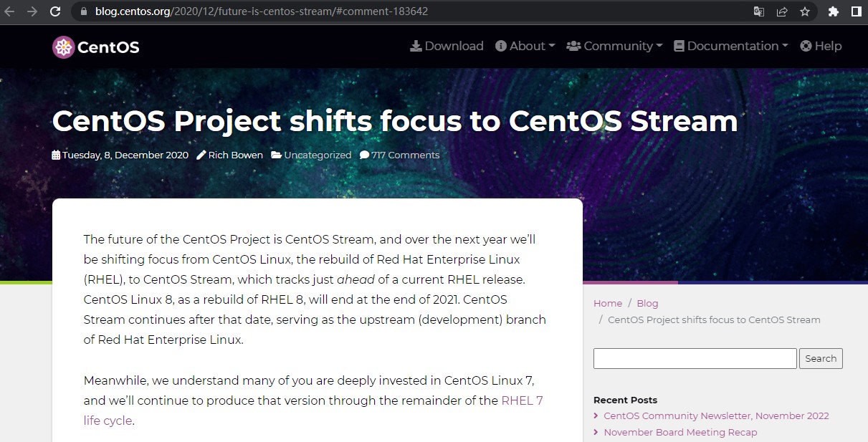Open the About dropdown menu
Image resolution: width=868 pixels, height=442 pixels.
tap(525, 46)
